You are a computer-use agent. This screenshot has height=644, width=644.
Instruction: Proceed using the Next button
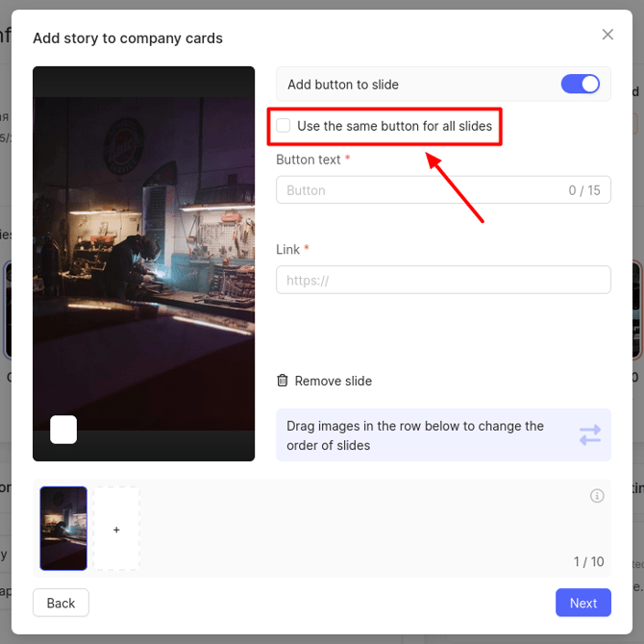pos(582,603)
